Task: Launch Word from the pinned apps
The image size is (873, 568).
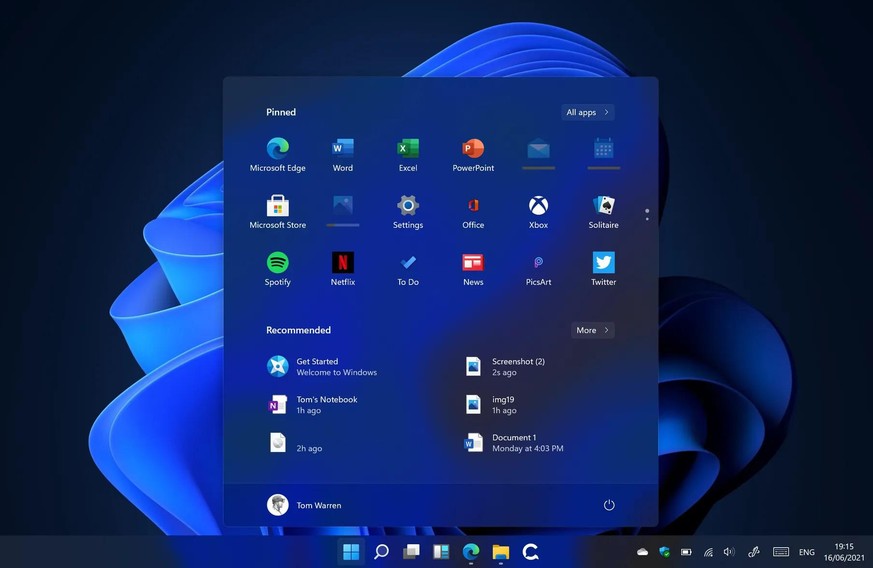Action: [342, 154]
